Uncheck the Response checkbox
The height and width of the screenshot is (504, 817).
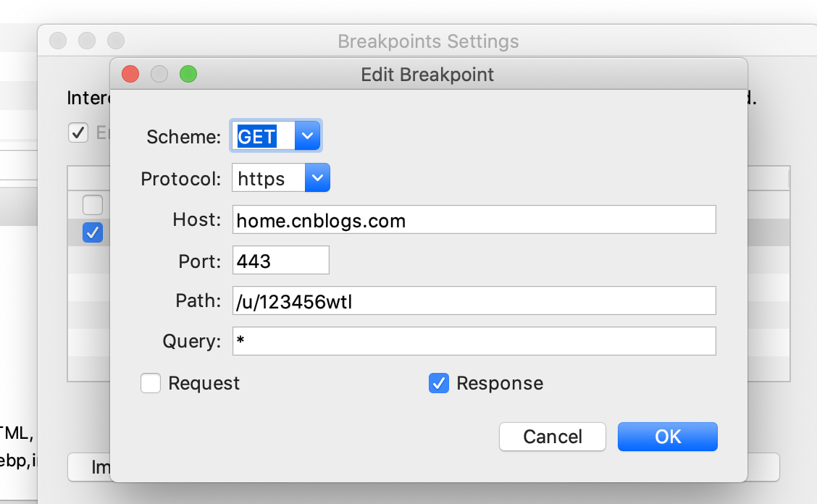tap(438, 383)
